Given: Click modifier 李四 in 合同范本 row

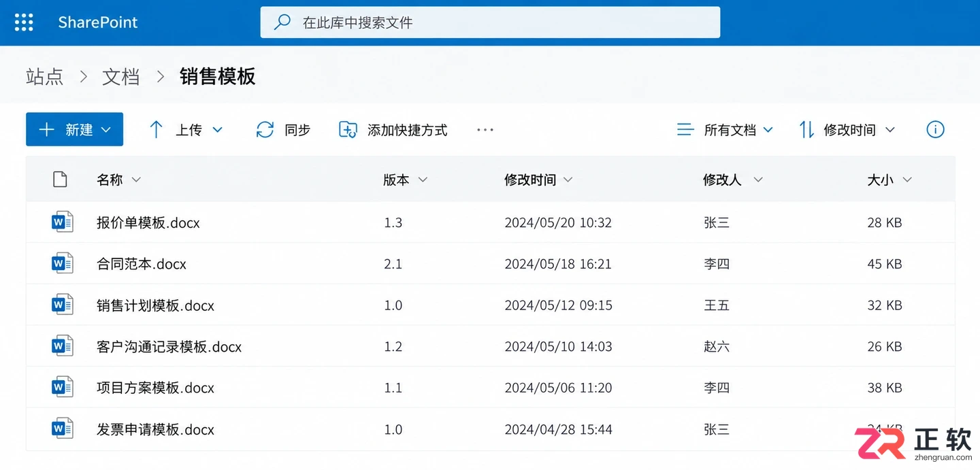Looking at the screenshot, I should (x=717, y=264).
